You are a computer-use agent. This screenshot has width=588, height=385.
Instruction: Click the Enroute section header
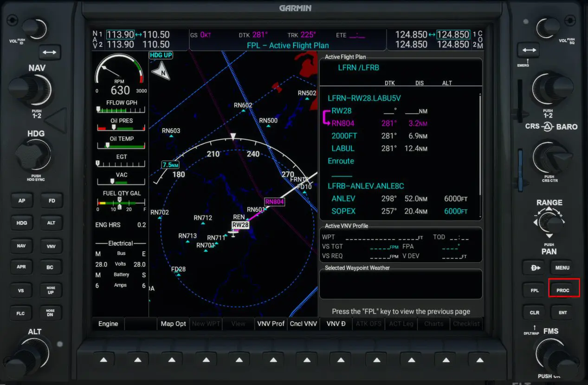click(x=341, y=161)
